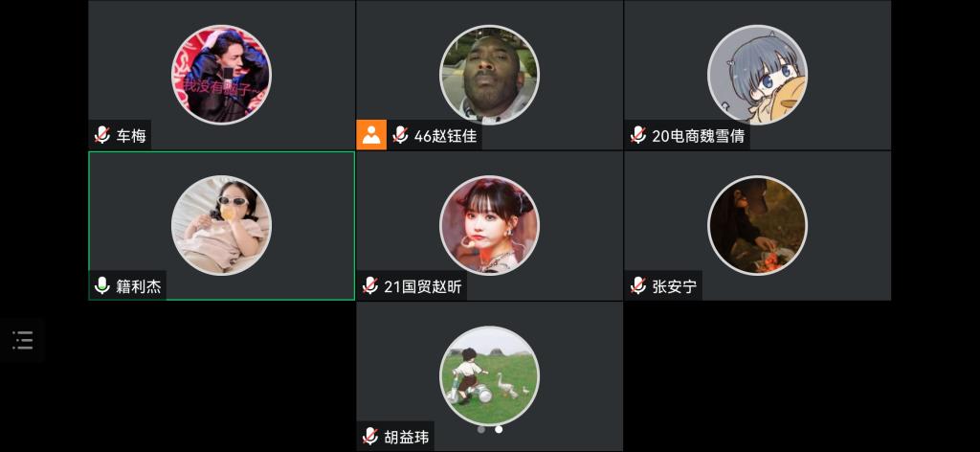Image resolution: width=980 pixels, height=452 pixels.
Task: Click the muted mic icon for 张安宁
Action: pos(638,285)
